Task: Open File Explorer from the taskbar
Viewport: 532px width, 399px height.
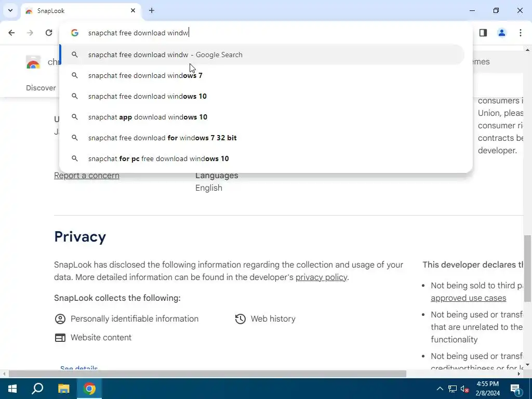Action: [x=63, y=389]
